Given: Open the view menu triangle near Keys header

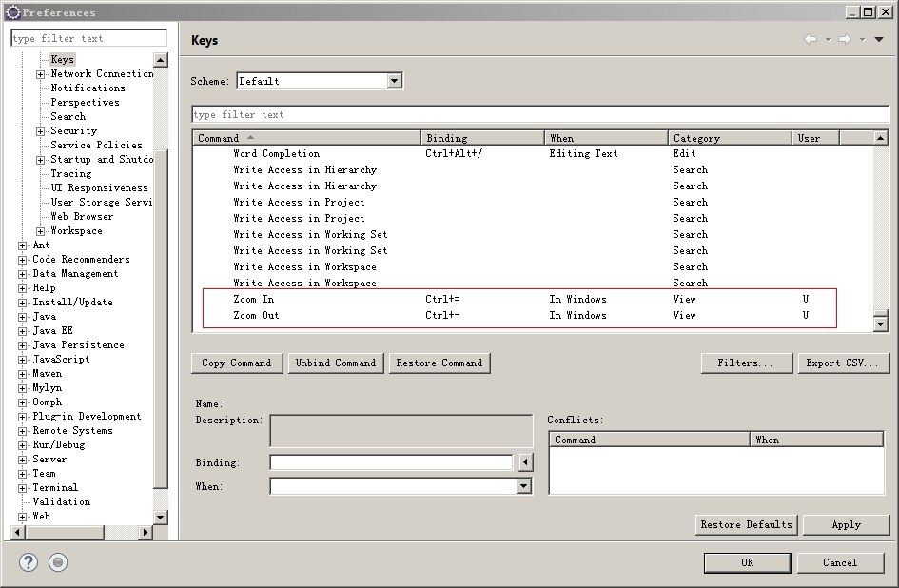Looking at the screenshot, I should click(x=880, y=40).
